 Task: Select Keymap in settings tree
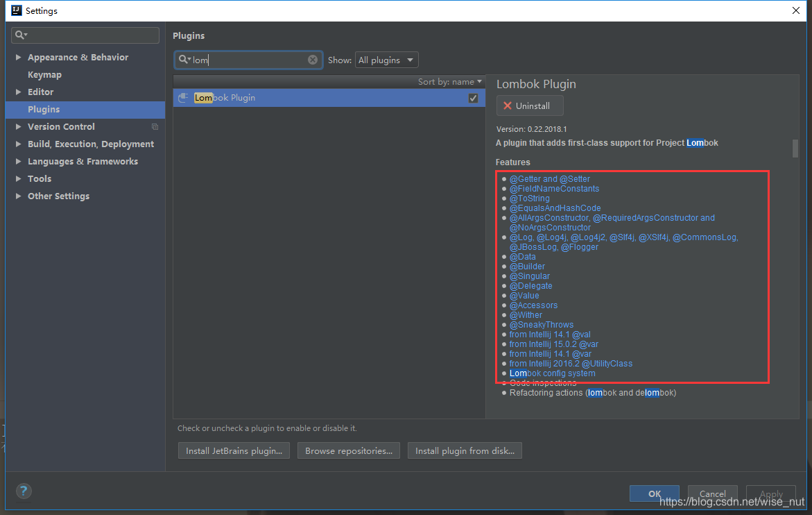pos(44,74)
